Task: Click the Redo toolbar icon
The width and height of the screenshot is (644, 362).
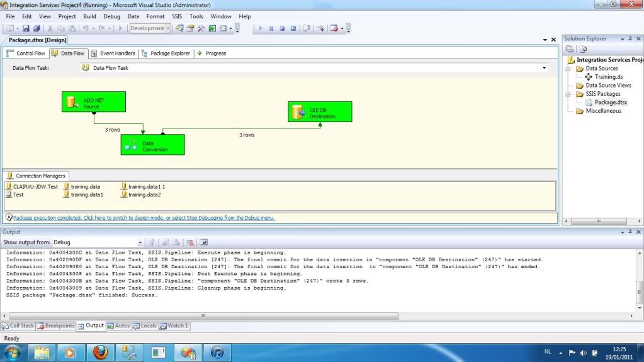Action: [101, 28]
